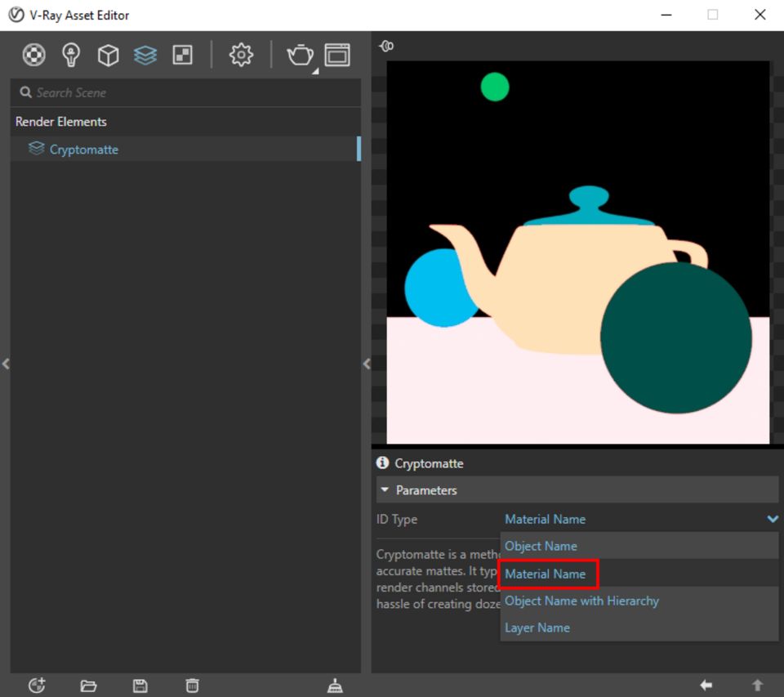The image size is (784, 697).
Task: Open the ID Type dropdown arrow
Action: pyautogui.click(x=772, y=519)
